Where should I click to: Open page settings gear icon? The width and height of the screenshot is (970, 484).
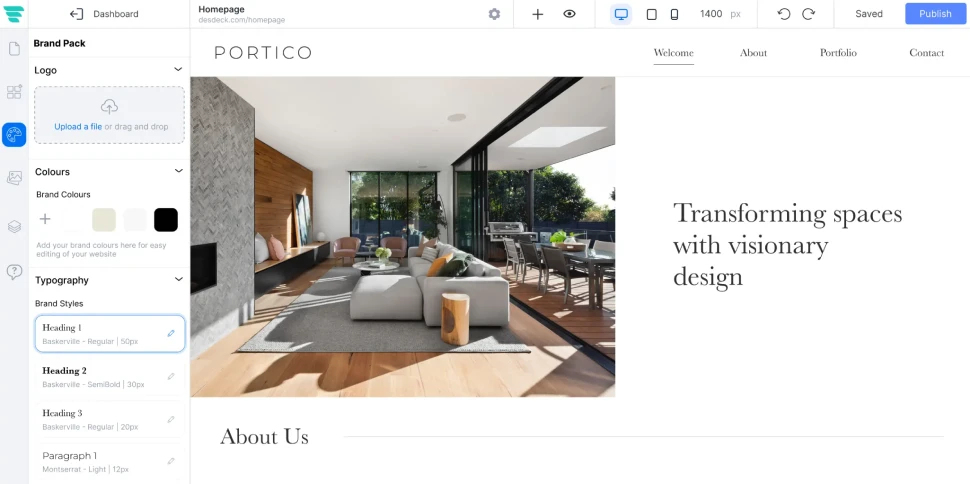pyautogui.click(x=494, y=14)
